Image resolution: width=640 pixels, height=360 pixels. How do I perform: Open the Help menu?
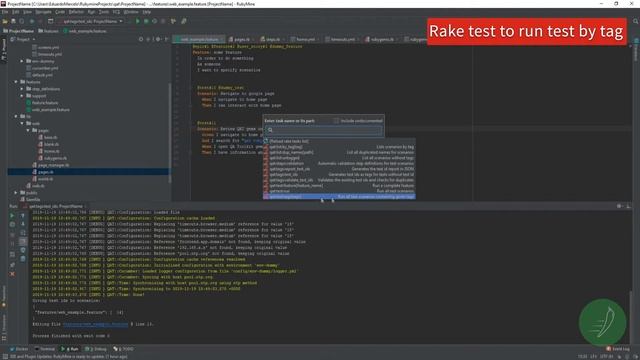tap(147, 12)
